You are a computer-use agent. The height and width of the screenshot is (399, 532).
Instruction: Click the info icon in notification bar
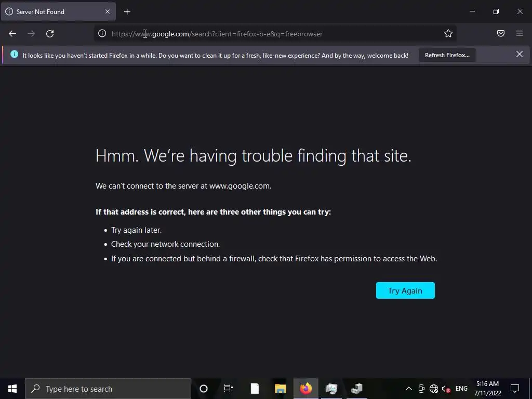click(x=14, y=54)
